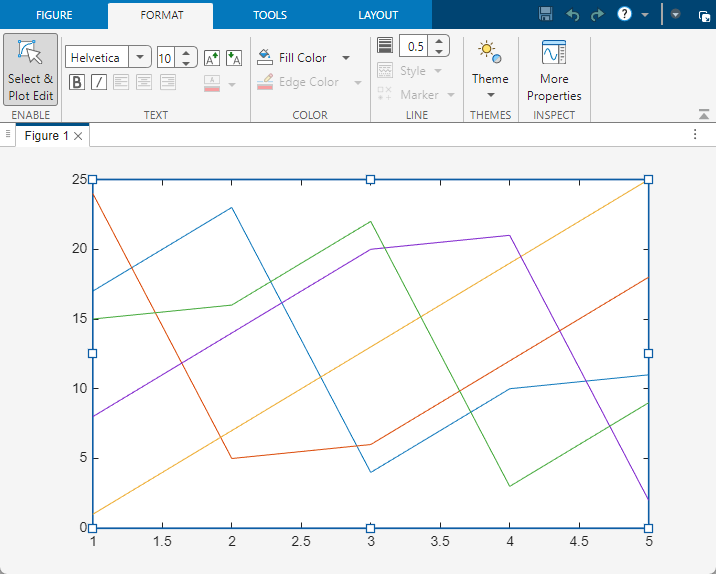This screenshot has height=574, width=716.
Task: Click the save icon in title bar
Action: tap(545, 15)
